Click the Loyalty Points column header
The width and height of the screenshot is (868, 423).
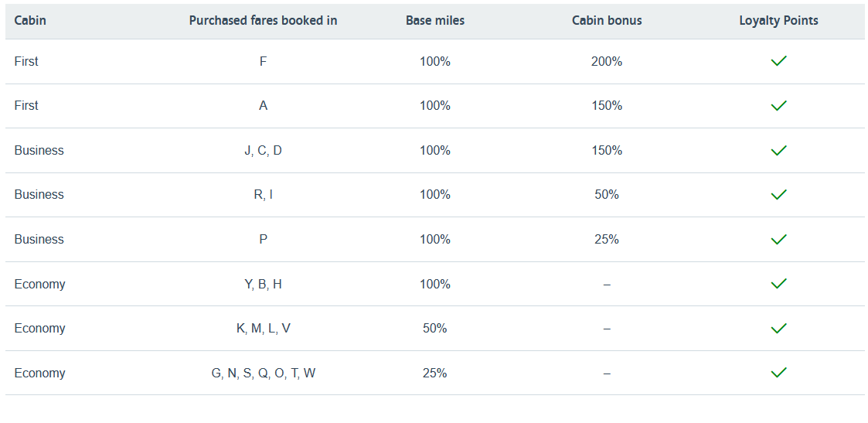coord(778,20)
